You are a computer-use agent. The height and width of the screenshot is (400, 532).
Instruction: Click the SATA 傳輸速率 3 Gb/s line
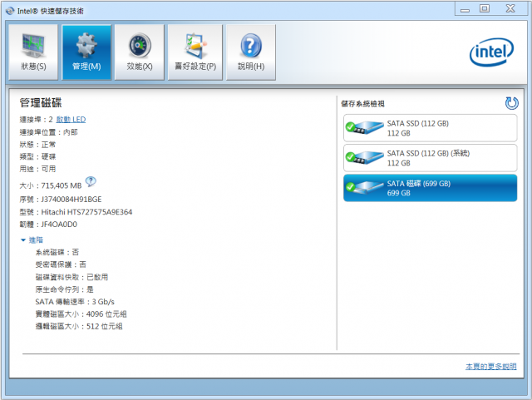click(x=75, y=302)
